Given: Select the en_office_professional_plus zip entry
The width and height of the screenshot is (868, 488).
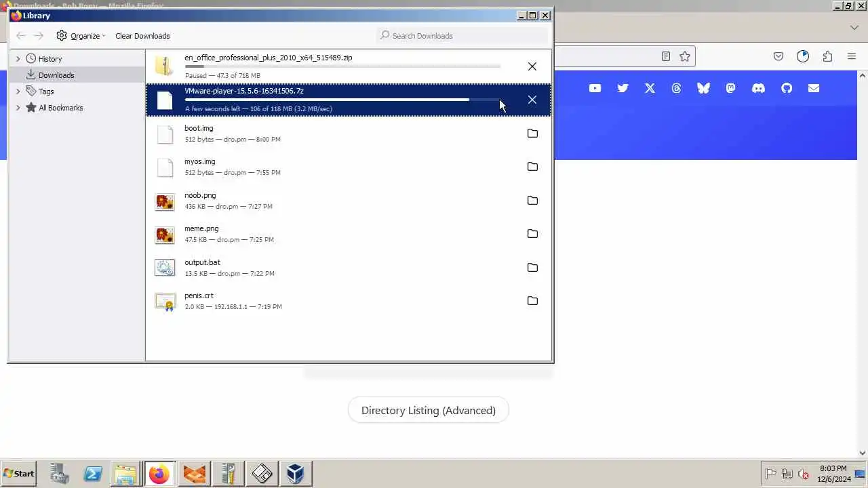Looking at the screenshot, I should (349, 66).
